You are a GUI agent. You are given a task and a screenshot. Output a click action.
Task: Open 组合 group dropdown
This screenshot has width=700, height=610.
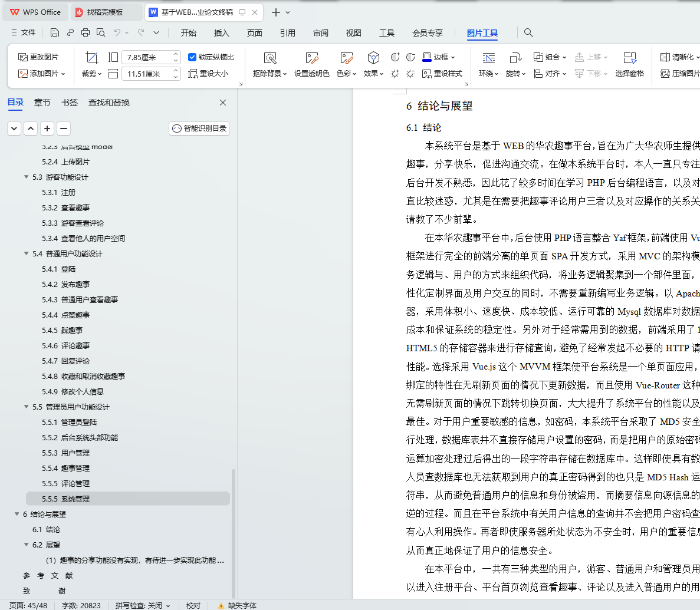point(550,57)
